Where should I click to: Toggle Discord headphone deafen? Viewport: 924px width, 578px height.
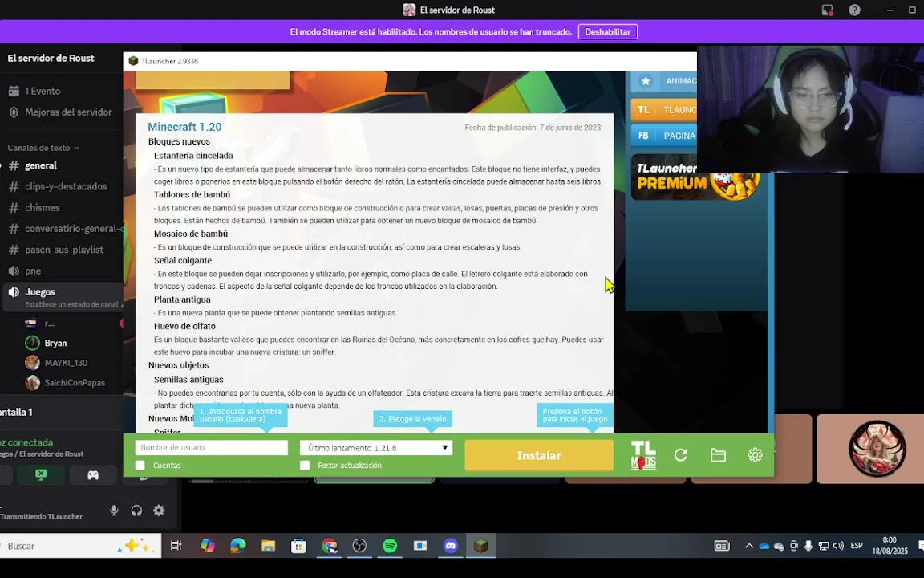(136, 511)
